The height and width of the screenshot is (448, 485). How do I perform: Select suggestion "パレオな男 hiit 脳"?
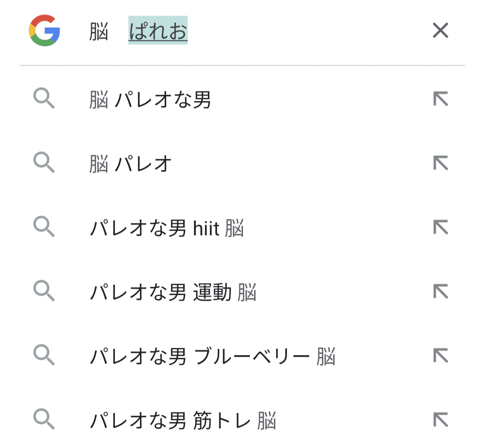167,229
